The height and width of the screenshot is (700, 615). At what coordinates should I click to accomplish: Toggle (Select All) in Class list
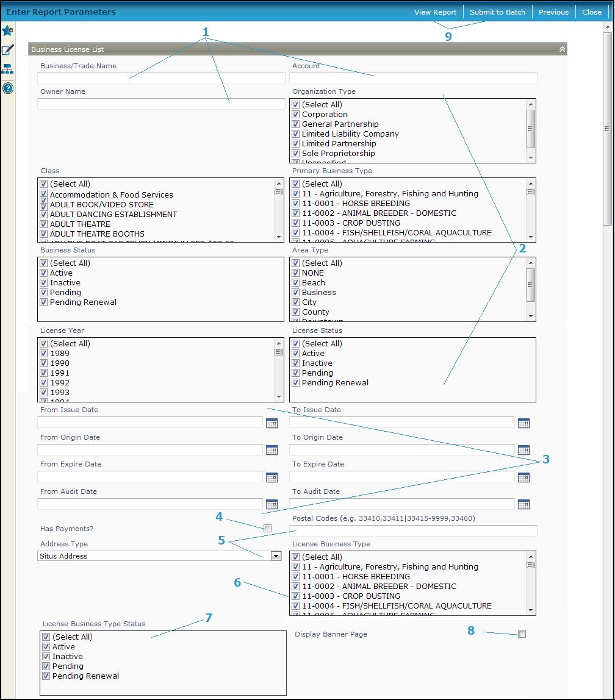point(43,184)
